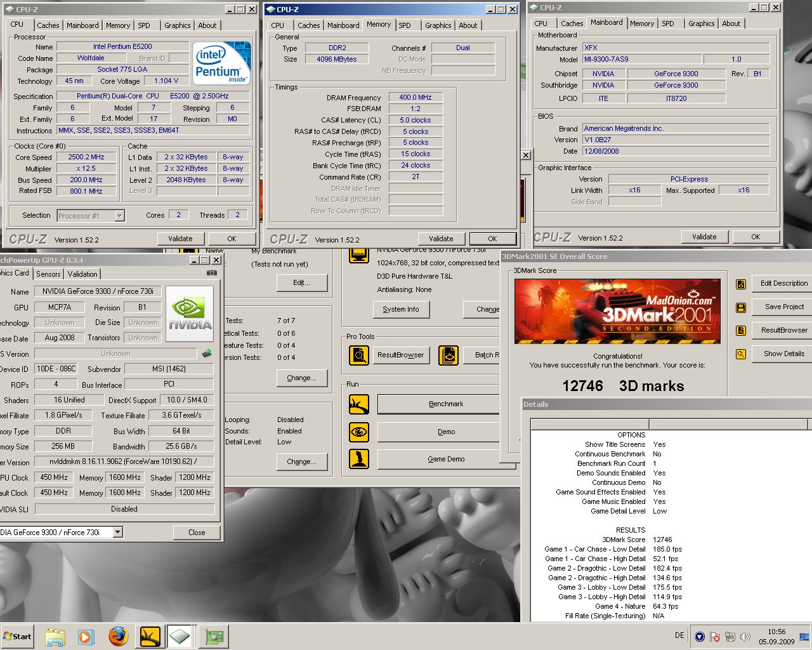
Task: Click the icon beside the Overall Score window's ResultBrowser button
Action: point(740,331)
